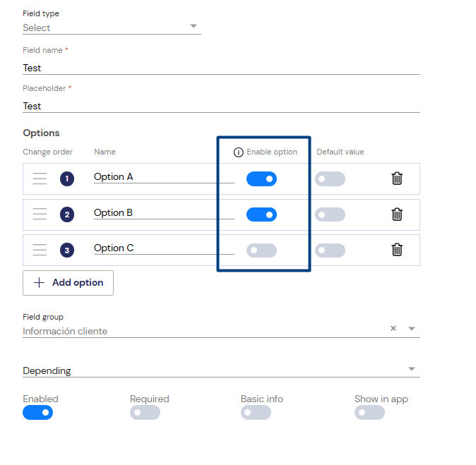This screenshot has width=476, height=465.
Task: Click the Field name input
Action: [221, 68]
